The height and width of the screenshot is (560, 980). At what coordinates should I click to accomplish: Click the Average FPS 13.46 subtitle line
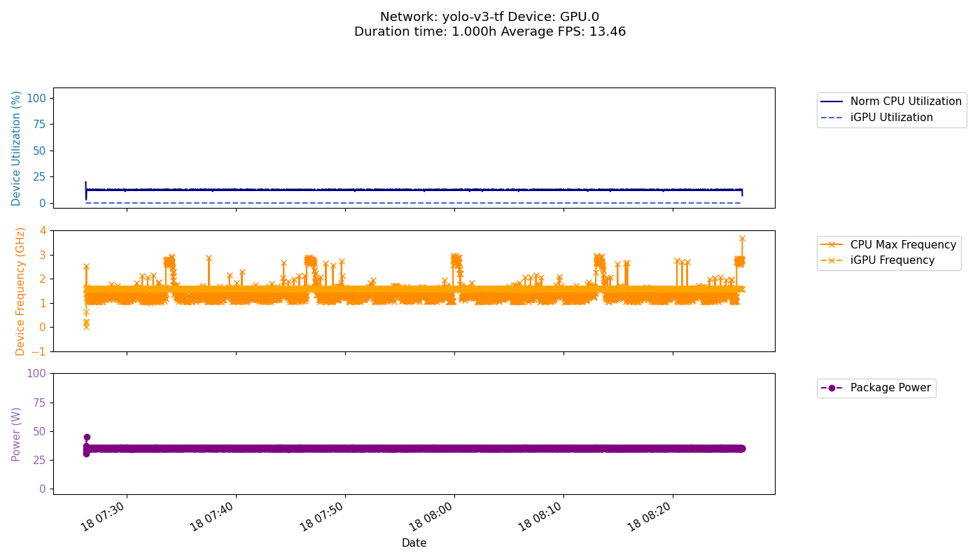489,32
